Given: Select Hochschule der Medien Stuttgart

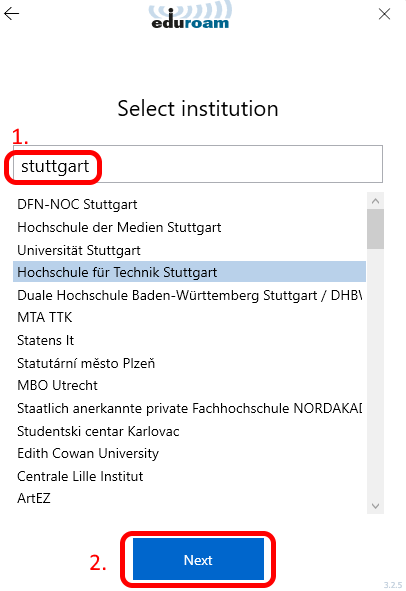Looking at the screenshot, I should 189,227.
